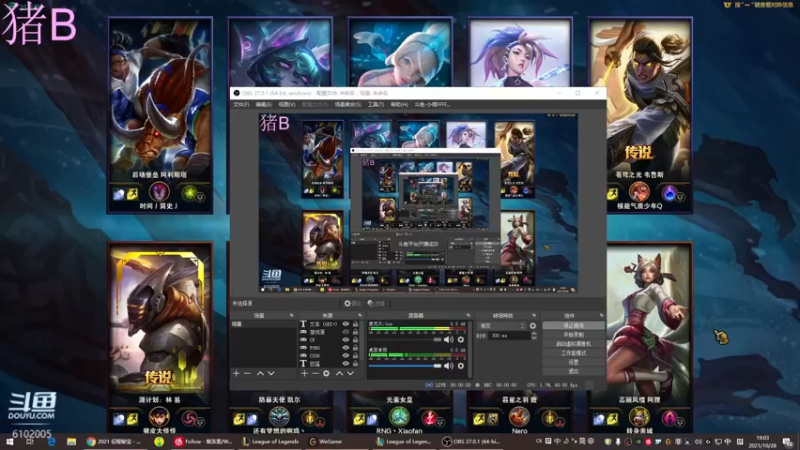The image size is (800, 450).
Task: Open source properties gear in Sources panel
Action: (326, 373)
